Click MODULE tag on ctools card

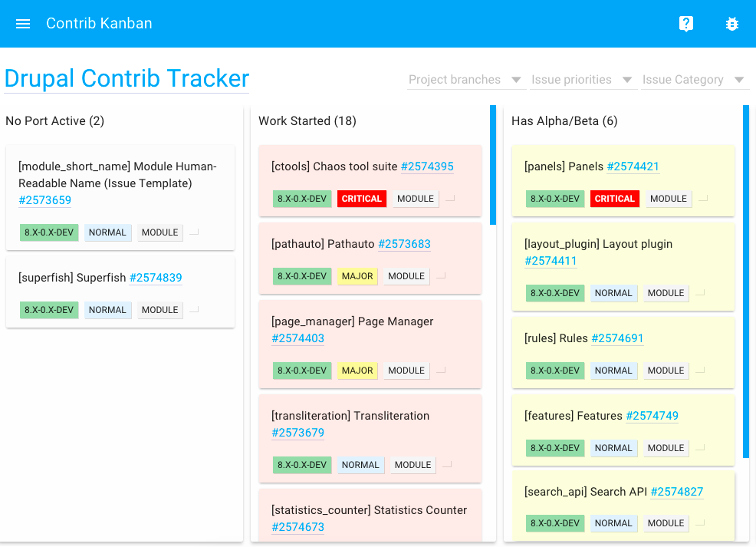tap(416, 199)
